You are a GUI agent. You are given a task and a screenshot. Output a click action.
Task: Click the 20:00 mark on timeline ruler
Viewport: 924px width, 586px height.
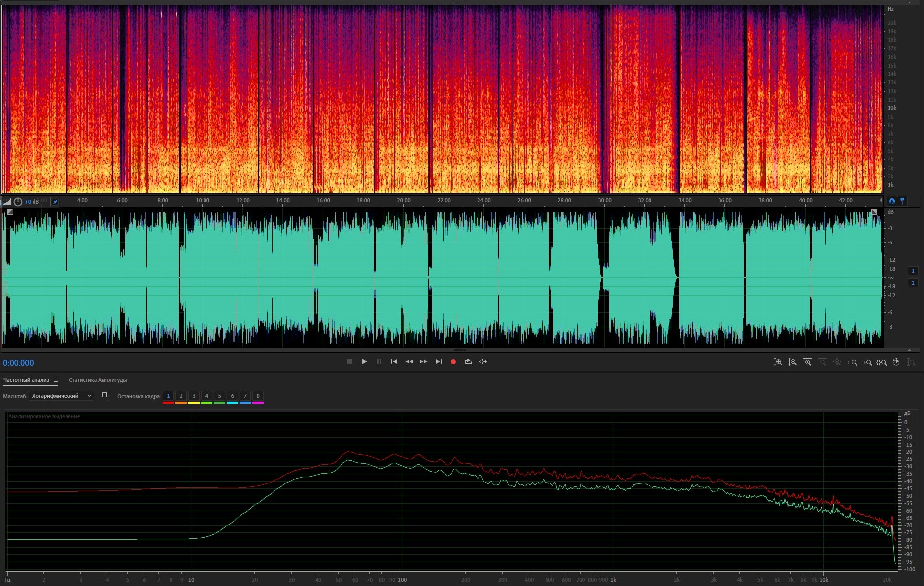404,200
